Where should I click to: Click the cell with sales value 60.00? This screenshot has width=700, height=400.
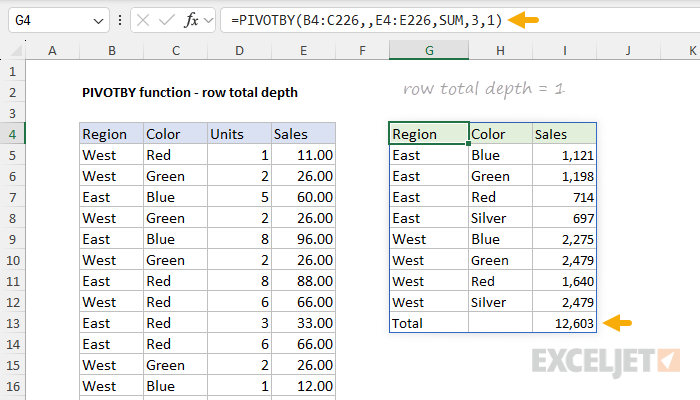point(303,197)
